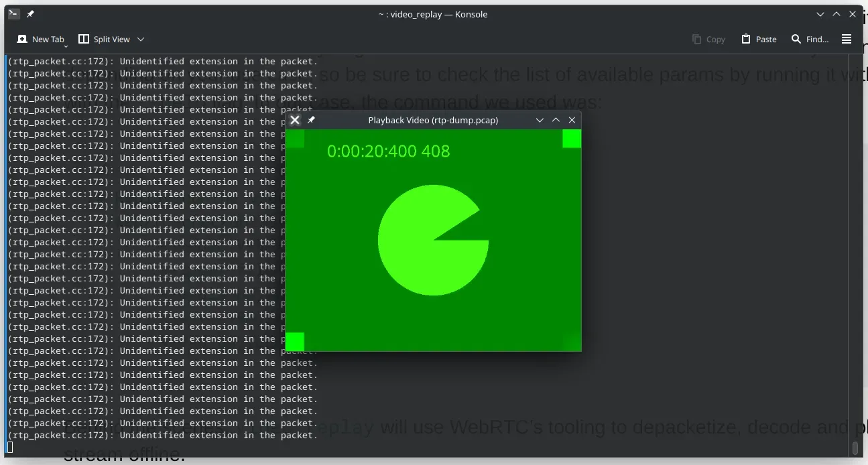The image size is (868, 465).
Task: Open the Konsole hamburger menu
Action: pyautogui.click(x=847, y=40)
